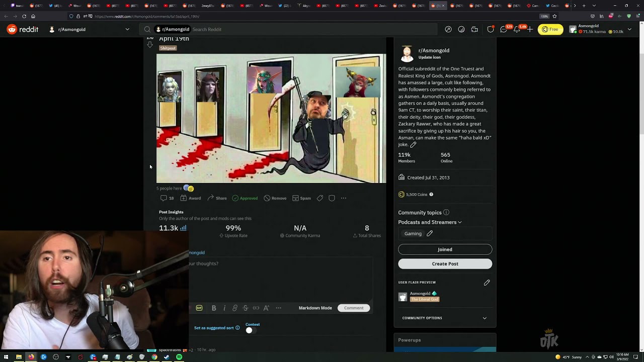Expand Podcasts and Streamers topic dropdown
Screen dimensions: 644x362
point(430,222)
